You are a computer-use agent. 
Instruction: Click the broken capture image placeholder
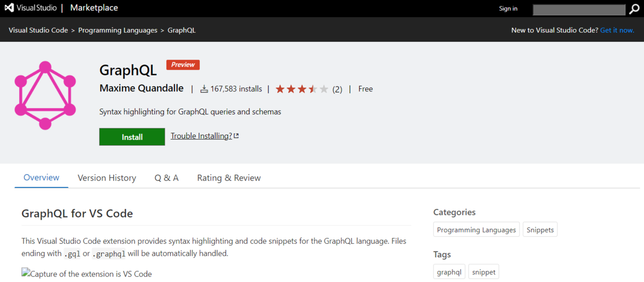click(x=87, y=274)
